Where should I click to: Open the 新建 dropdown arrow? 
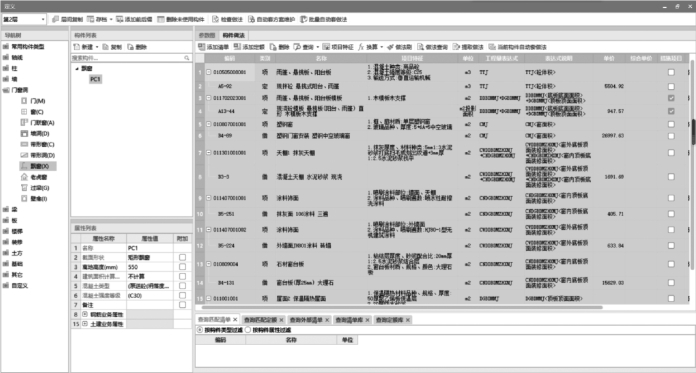[97, 47]
